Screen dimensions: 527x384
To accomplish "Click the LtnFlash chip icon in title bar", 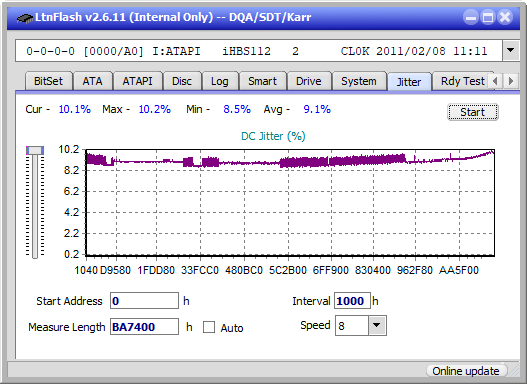I will click(x=24, y=17).
